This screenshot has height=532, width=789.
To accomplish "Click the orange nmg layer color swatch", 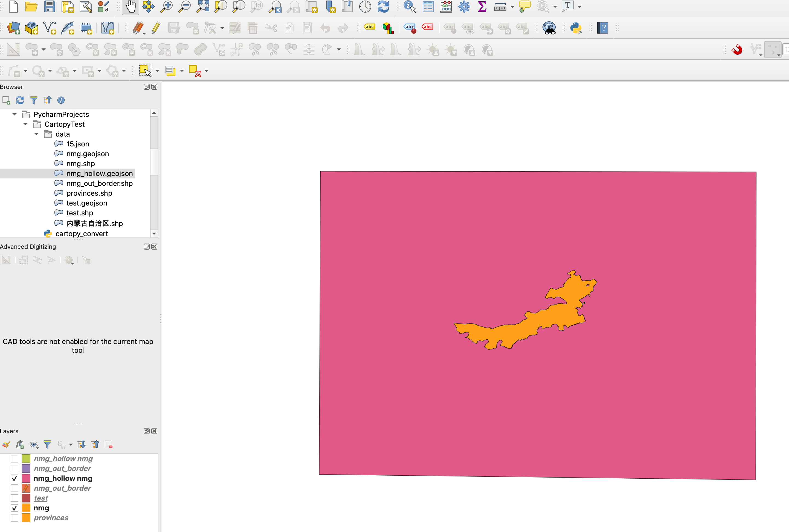I will [26, 508].
